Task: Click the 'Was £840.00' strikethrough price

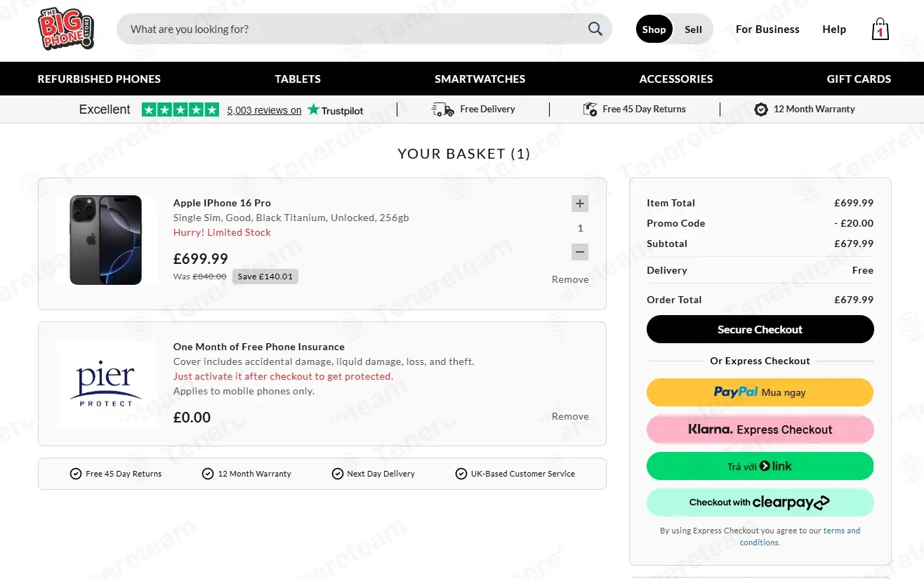Action: [200, 277]
